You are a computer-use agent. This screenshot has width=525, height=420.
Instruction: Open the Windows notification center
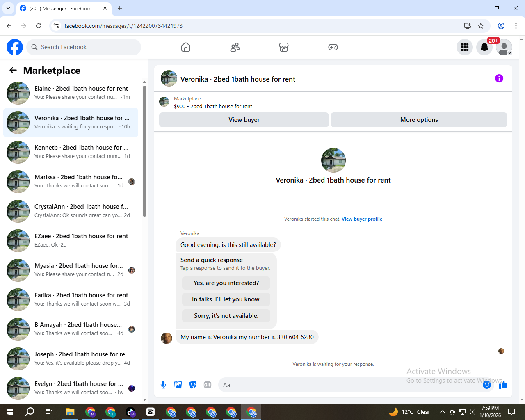click(511, 412)
